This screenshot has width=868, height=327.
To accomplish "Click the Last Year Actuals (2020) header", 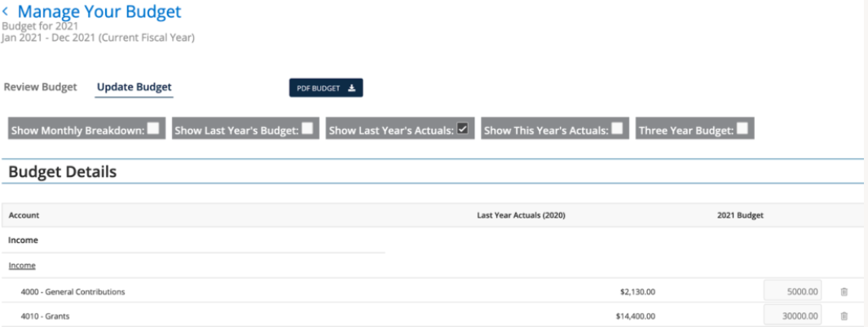I will point(521,215).
